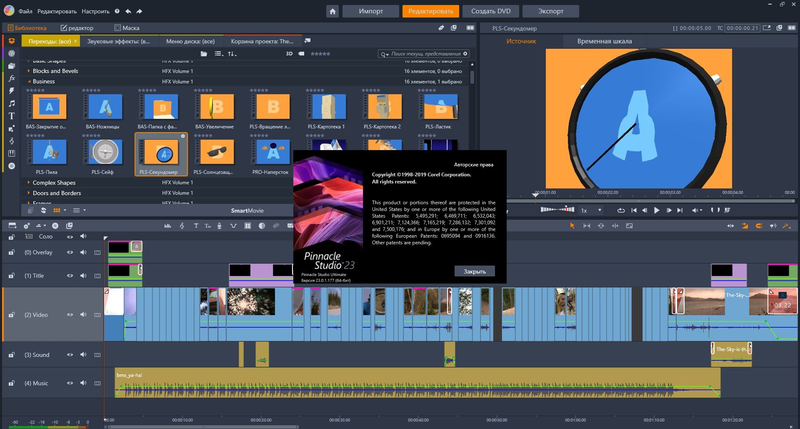800x429 pixels.
Task: Click the Закрыть button in about dialog
Action: pyautogui.click(x=473, y=271)
